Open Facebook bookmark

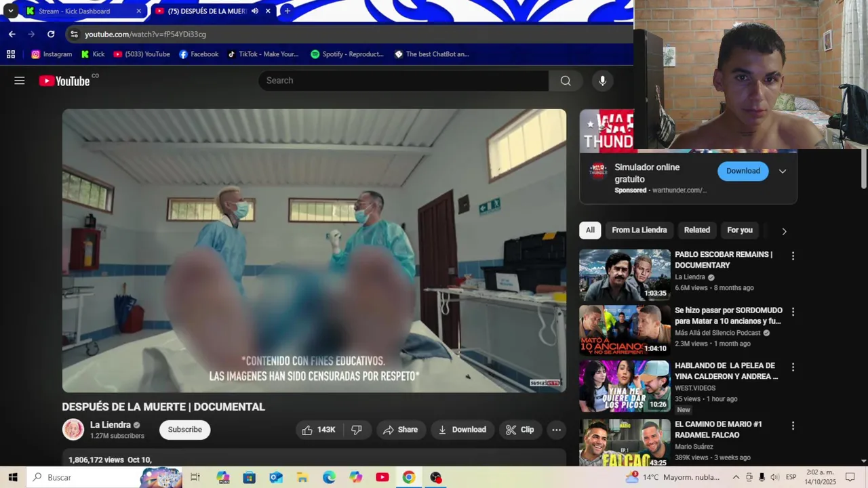click(x=199, y=54)
